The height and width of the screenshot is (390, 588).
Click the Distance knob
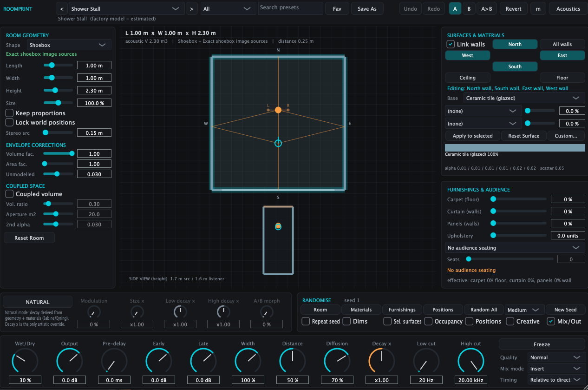click(x=293, y=362)
